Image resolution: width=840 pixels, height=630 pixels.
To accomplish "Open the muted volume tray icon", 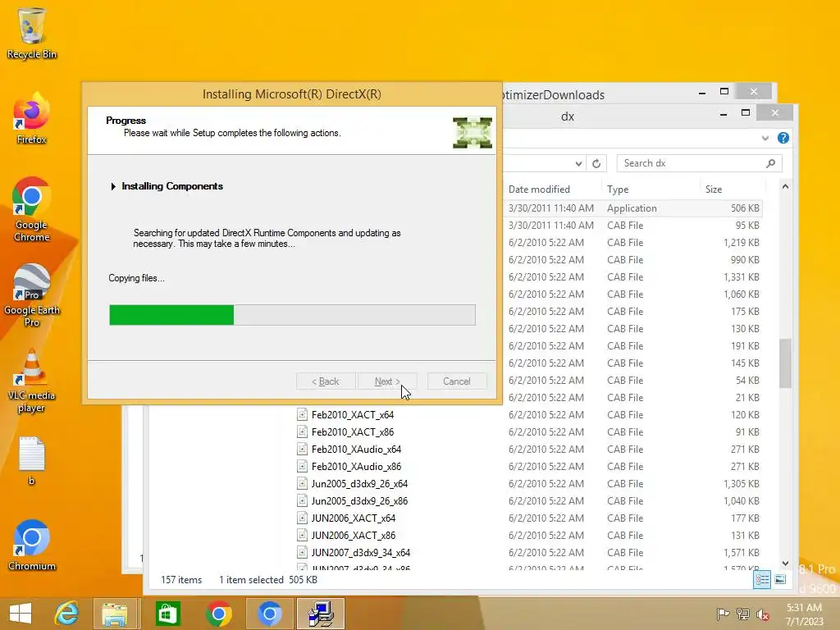I will 762,614.
